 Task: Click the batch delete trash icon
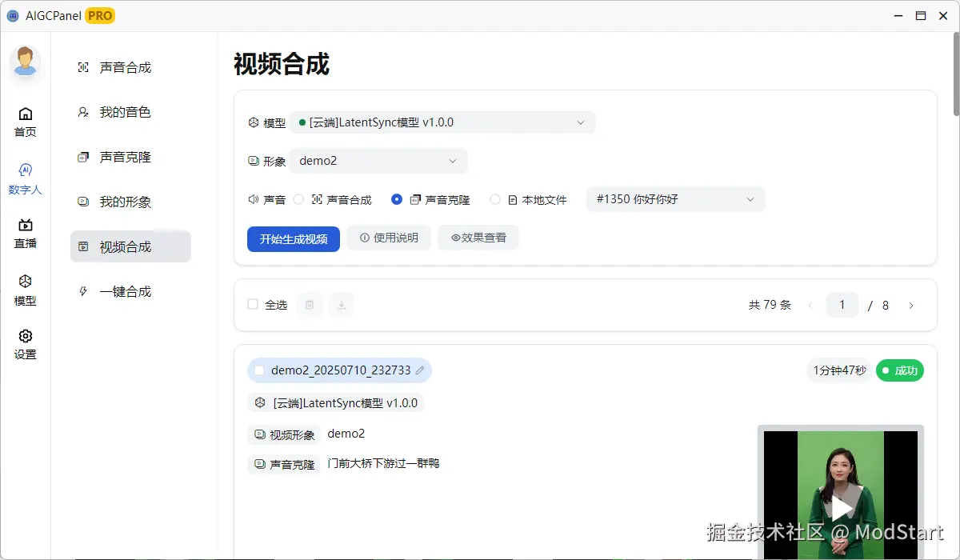click(310, 305)
